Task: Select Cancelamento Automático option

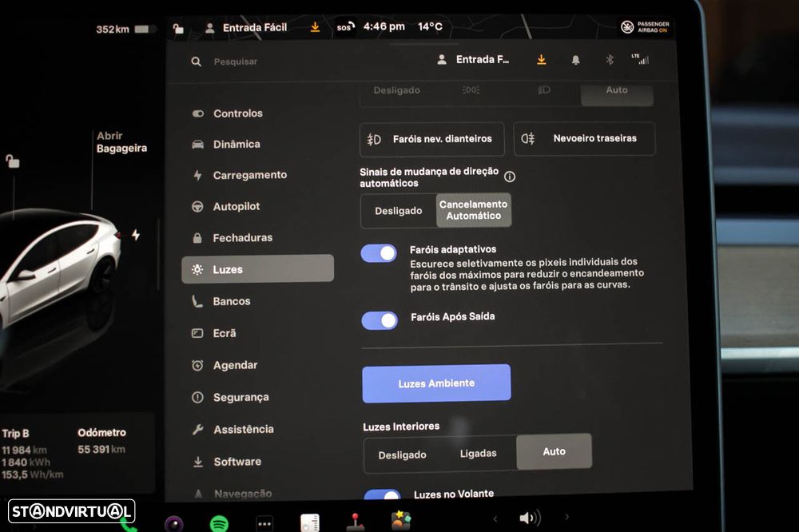Action: click(x=473, y=210)
